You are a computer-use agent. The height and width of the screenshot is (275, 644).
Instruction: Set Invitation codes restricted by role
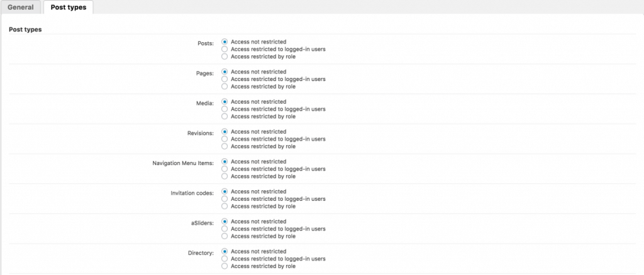(225, 206)
